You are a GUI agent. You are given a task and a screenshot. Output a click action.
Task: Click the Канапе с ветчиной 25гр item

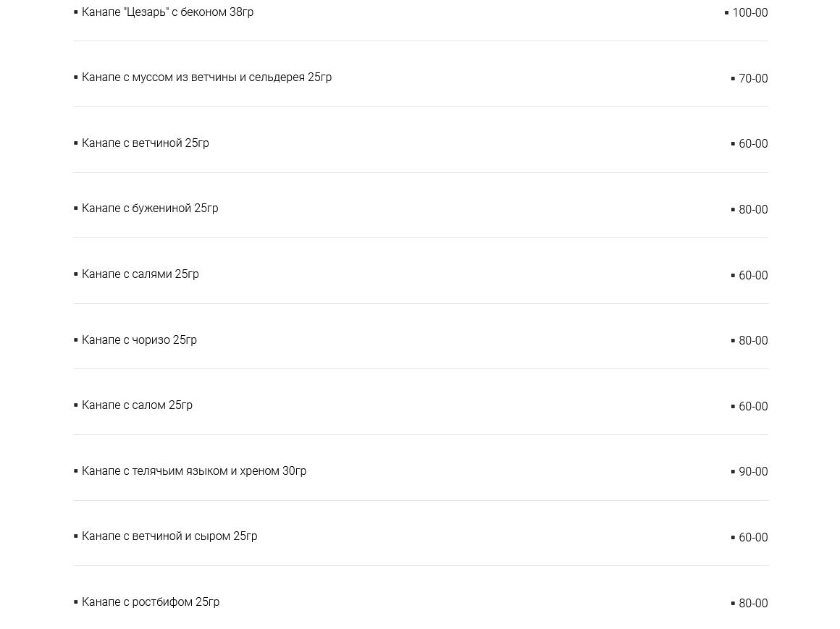tap(145, 143)
